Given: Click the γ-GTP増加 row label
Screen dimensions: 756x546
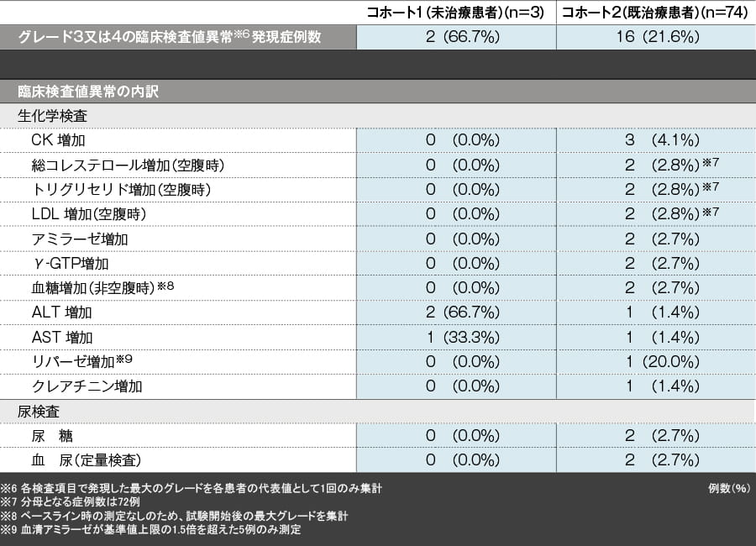Looking at the screenshot, I should (x=70, y=264).
